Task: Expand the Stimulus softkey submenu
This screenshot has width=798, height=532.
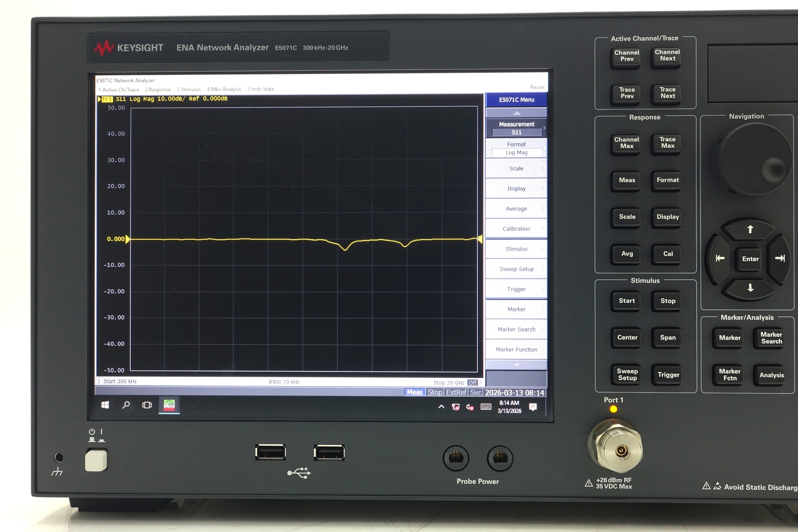Action: click(516, 249)
